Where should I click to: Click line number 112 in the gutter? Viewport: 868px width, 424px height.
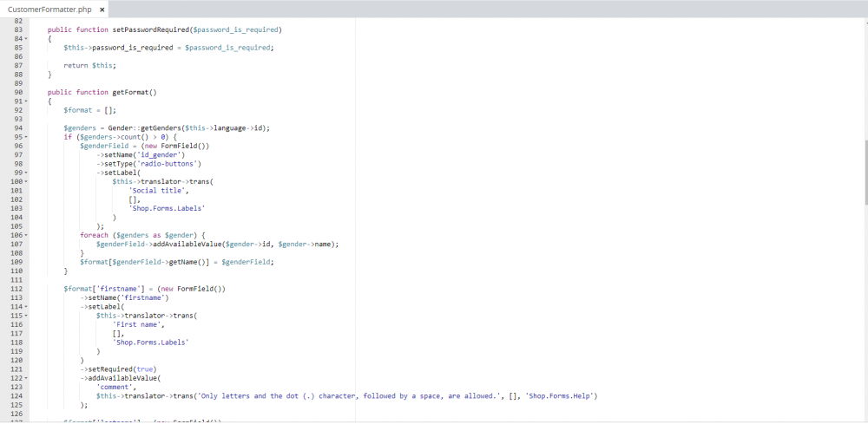click(x=16, y=289)
